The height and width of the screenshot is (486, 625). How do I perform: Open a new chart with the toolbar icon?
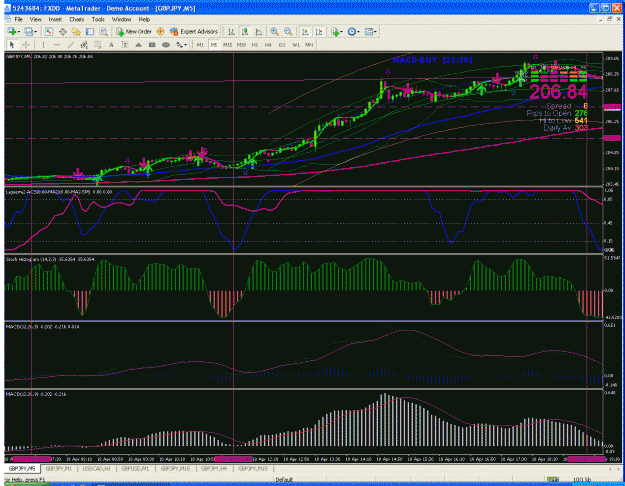coord(12,31)
